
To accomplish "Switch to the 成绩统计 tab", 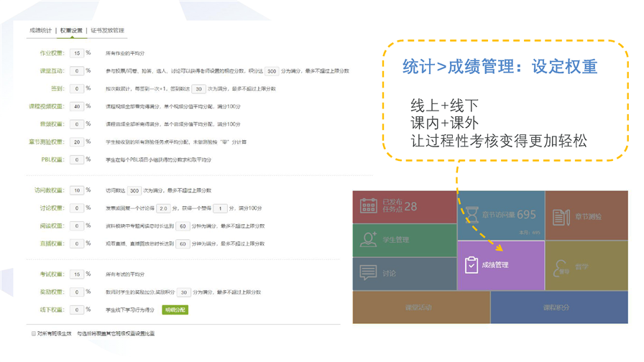I will coord(40,31).
